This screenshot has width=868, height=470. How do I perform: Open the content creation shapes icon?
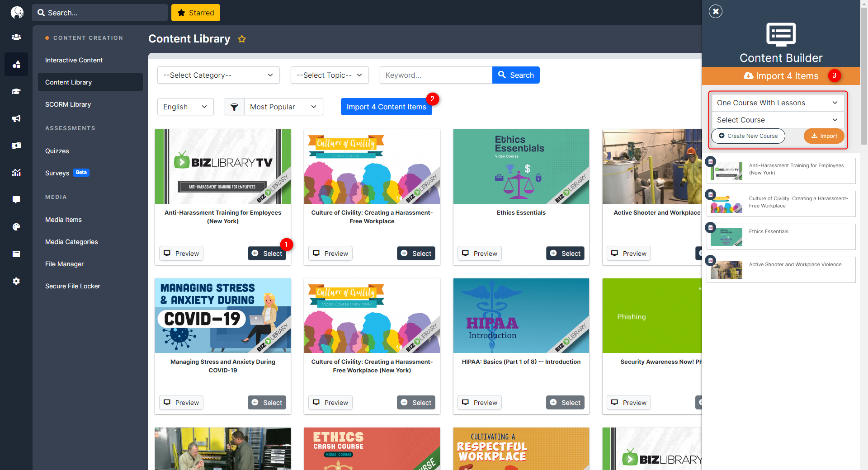coord(16,64)
